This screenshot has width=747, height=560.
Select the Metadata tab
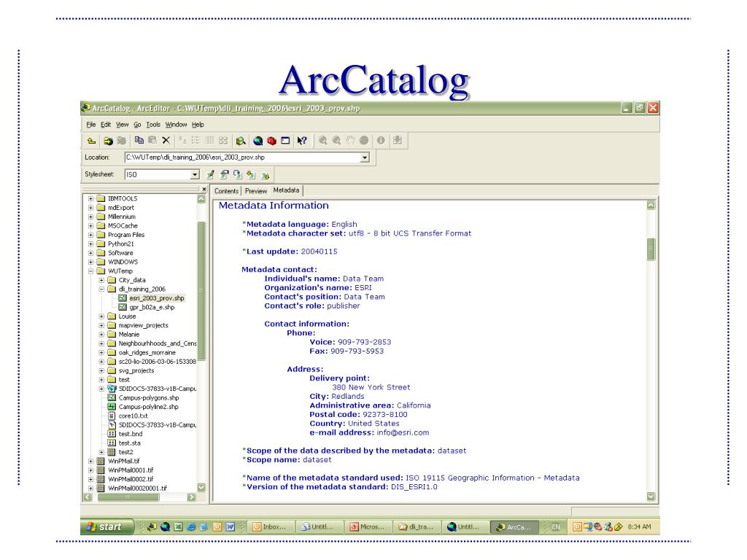(286, 190)
